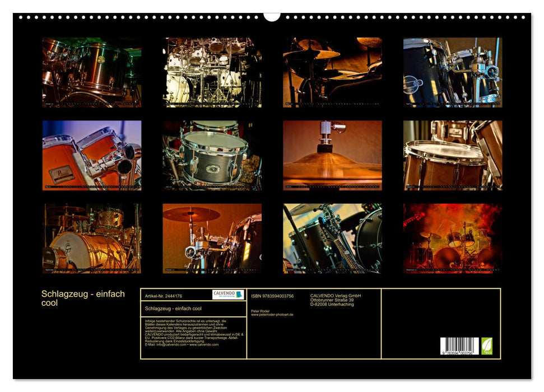
Task: Click 'ISBN 9783594003756' text
Action: [x=272, y=296]
